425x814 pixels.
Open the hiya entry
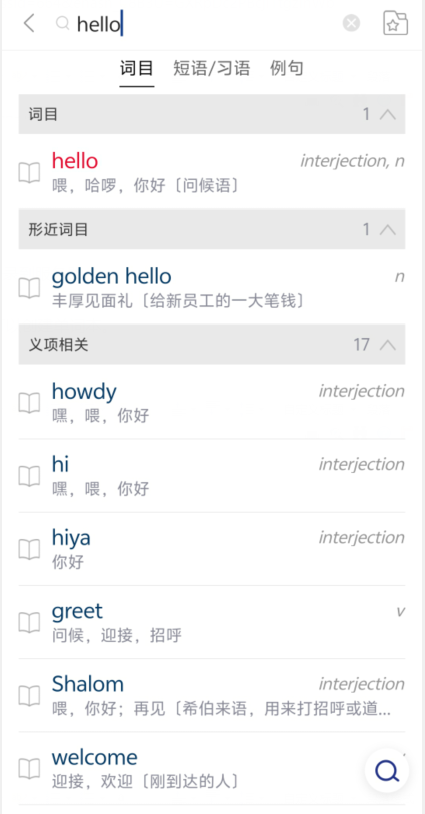212,549
